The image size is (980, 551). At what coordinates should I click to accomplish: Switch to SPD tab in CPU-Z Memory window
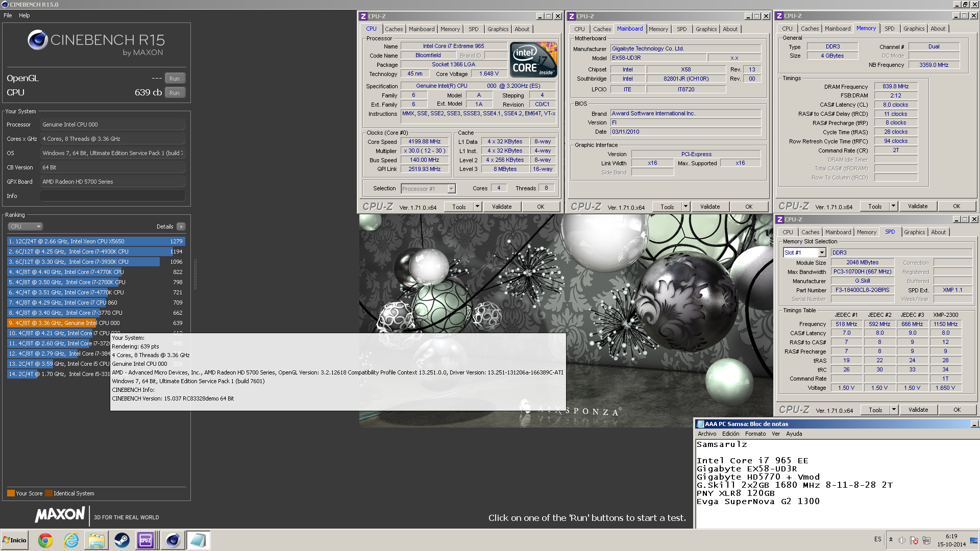(x=890, y=29)
